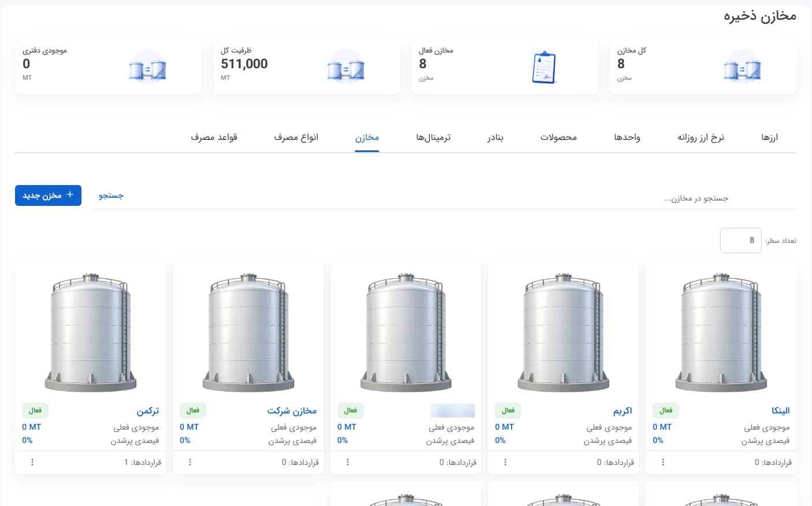812x506 pixels.
Task: Click قراردادها: 0 on the الینکا card
Action: coord(773,463)
